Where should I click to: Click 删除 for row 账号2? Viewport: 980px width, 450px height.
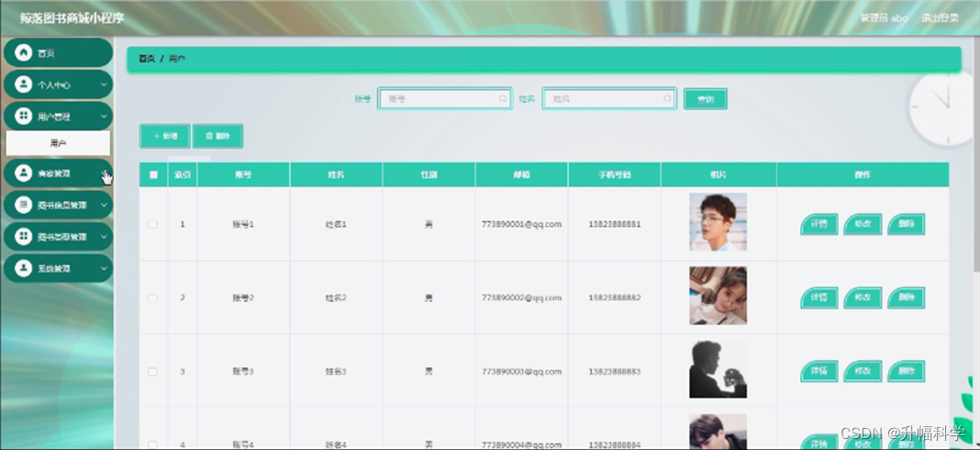(906, 298)
